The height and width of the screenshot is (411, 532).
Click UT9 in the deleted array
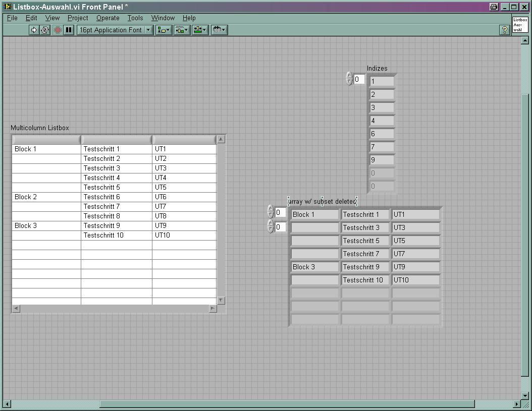[415, 267]
